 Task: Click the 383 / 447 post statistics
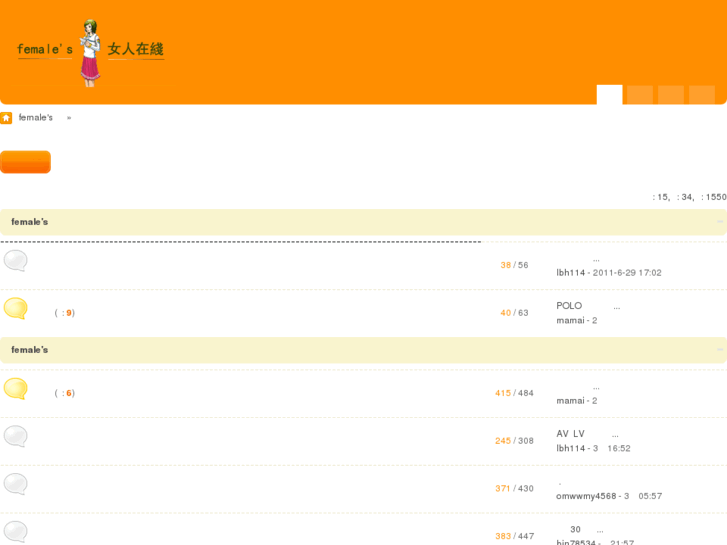tap(514, 537)
